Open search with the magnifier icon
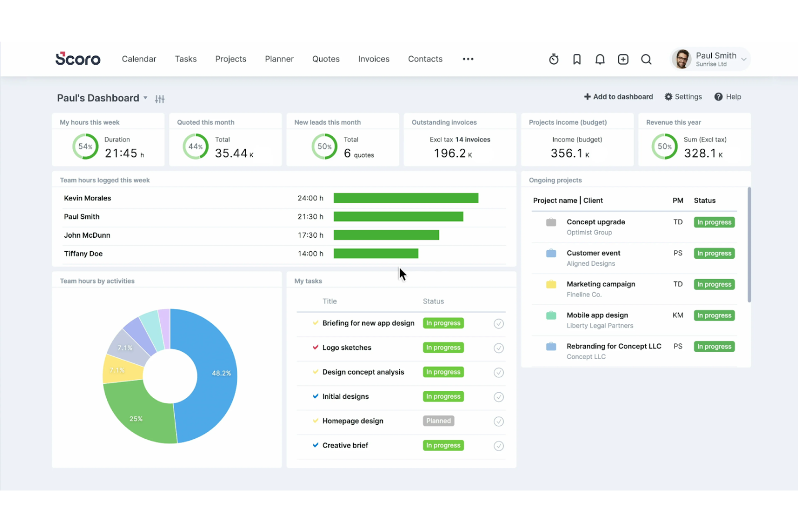This screenshot has height=532, width=798. tap(646, 59)
